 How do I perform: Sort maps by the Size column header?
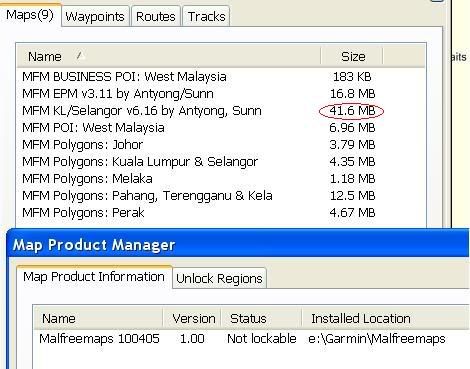coord(352,57)
